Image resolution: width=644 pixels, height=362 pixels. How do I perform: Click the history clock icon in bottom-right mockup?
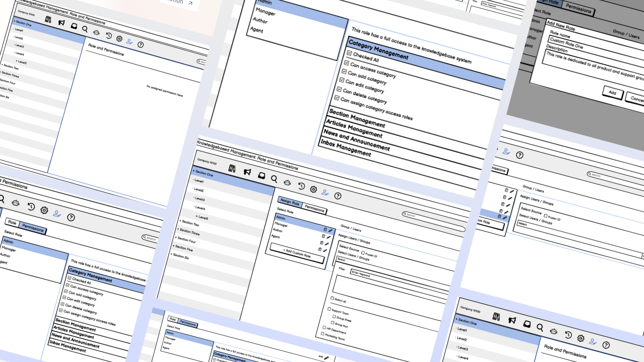point(568,335)
